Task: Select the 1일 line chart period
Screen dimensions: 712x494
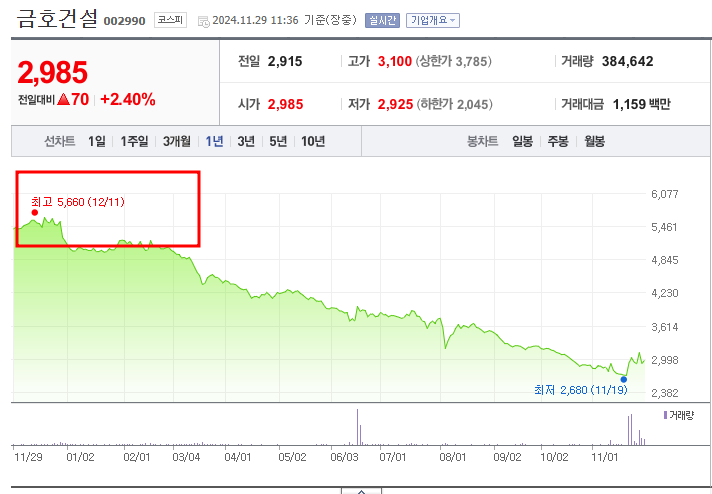Action: coord(97,141)
